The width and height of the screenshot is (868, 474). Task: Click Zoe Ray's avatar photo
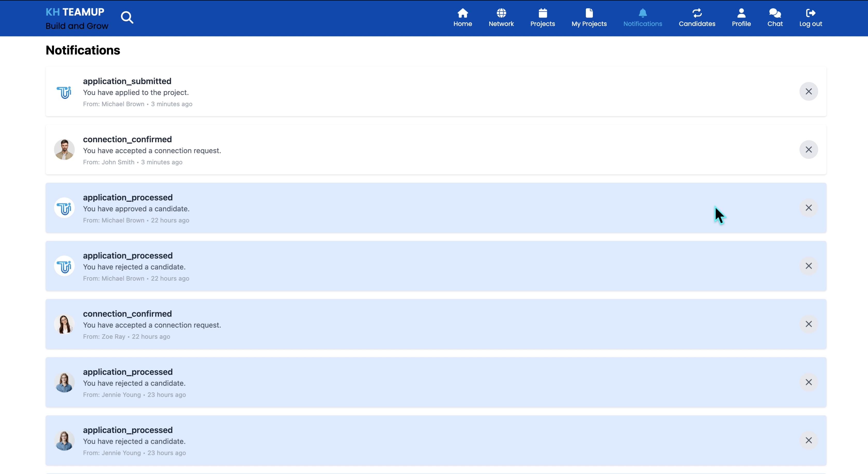[x=64, y=324]
